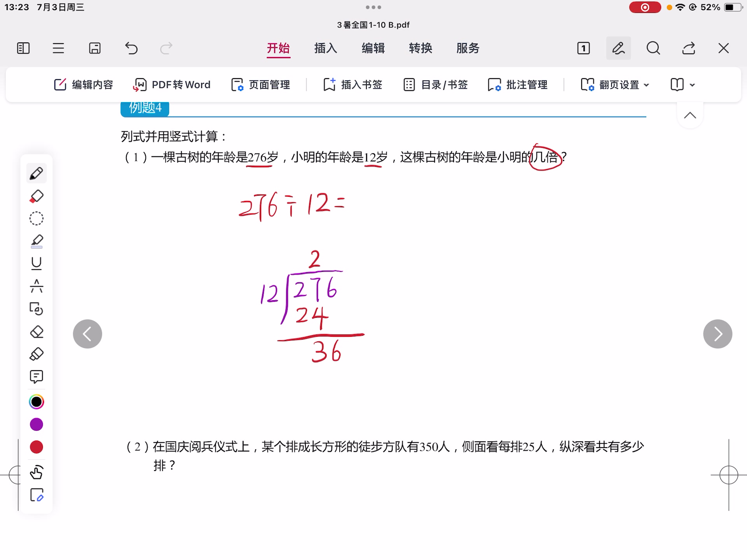Select the strikethrough text annotation tool
The width and height of the screenshot is (747, 560).
(37, 286)
